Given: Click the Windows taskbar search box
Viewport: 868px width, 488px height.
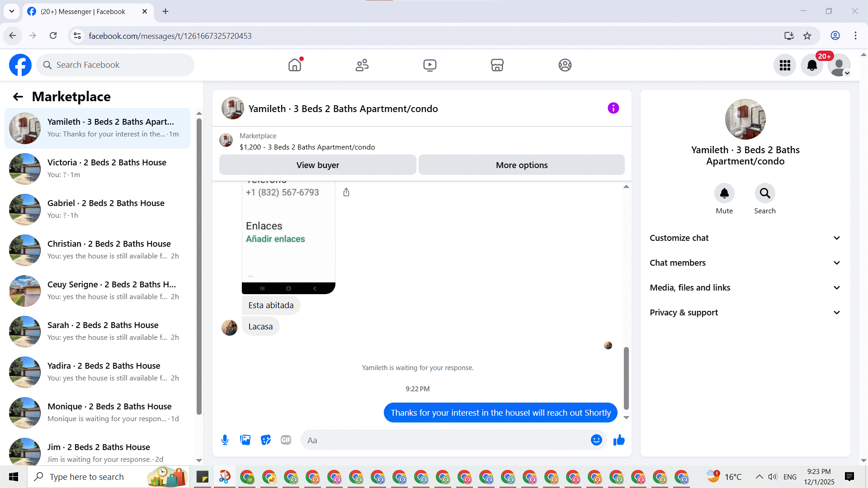Looking at the screenshot, I should (108, 477).
